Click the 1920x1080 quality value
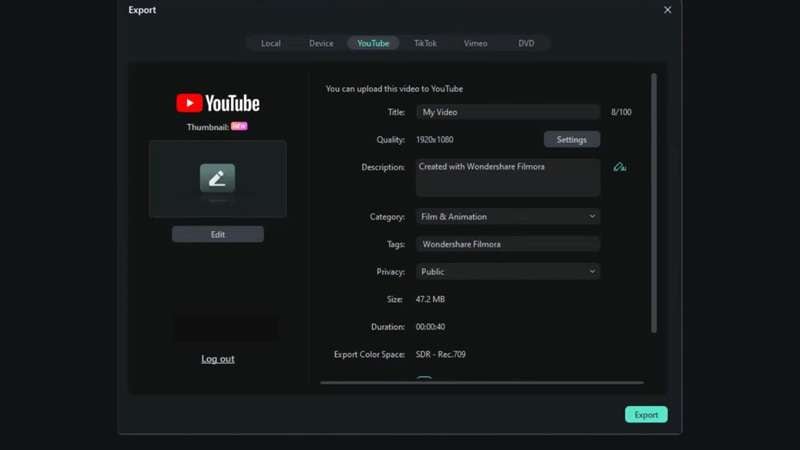 [x=435, y=140]
